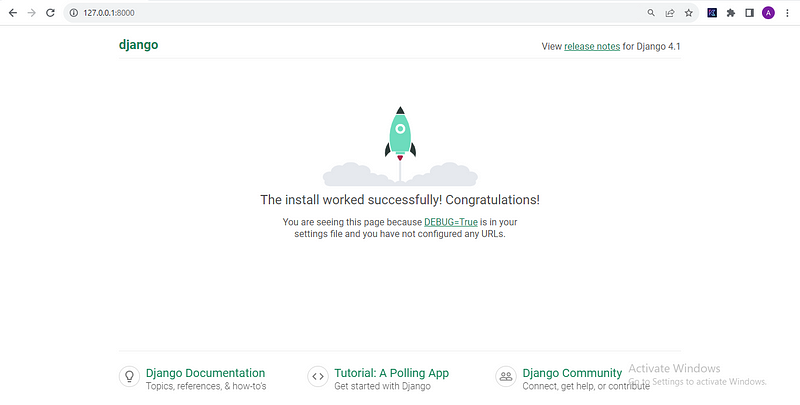This screenshot has height=405, width=800.
Task: Click the 'Get started with Django' text
Action: pyautogui.click(x=382, y=386)
